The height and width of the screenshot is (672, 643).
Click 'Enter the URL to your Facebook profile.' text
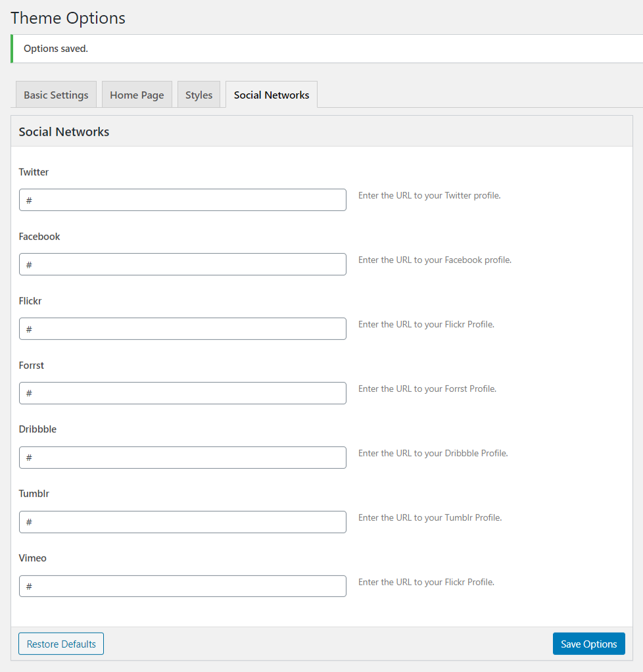[x=435, y=260]
